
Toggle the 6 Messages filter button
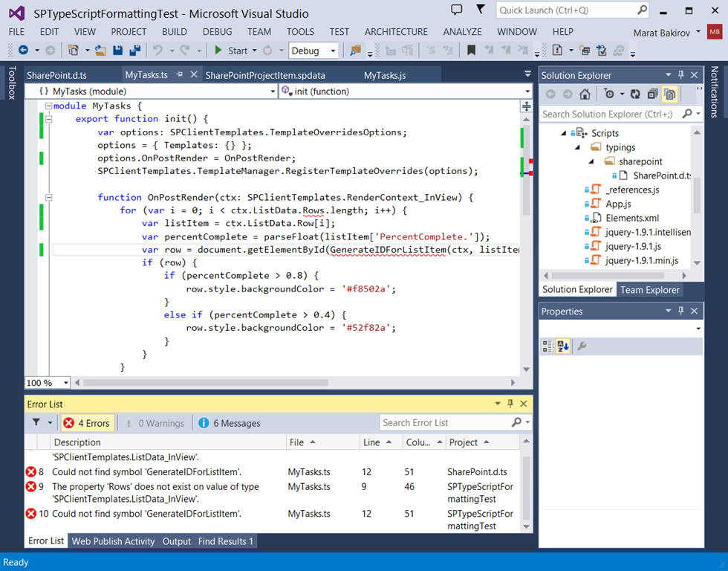tap(230, 423)
